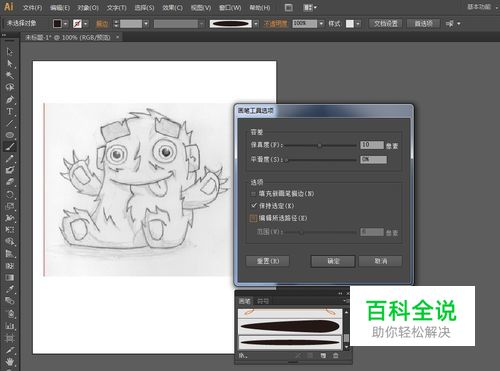Select the Eyedropper tool
This screenshot has width=500, height=371.
(10, 289)
